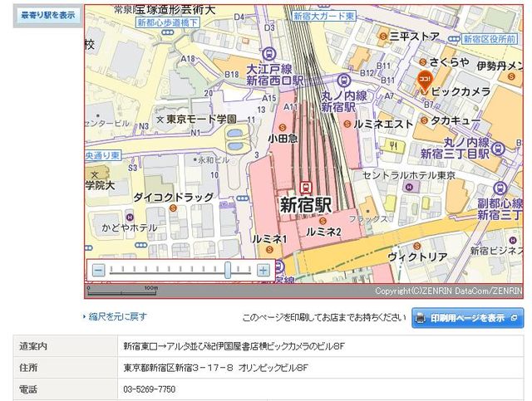532x401 pixels.
Task: Click the ルミネエスト shop icon
Action: [346, 123]
